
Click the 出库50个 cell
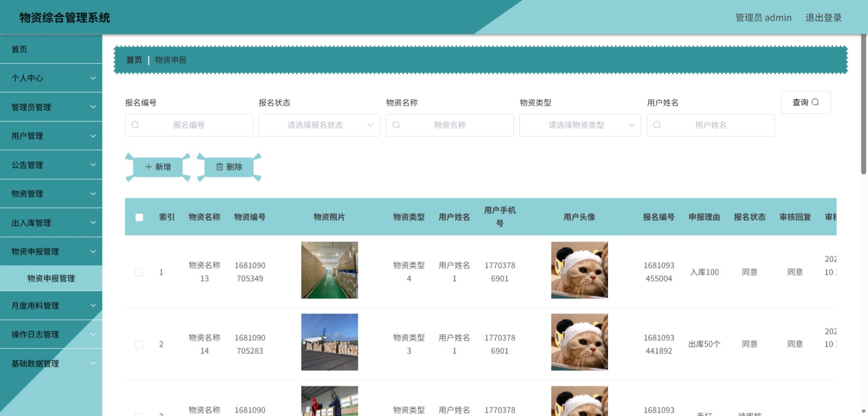pos(704,345)
